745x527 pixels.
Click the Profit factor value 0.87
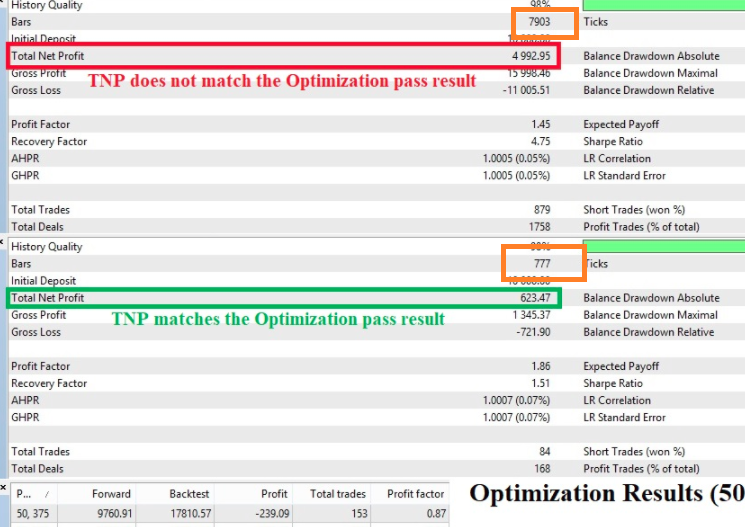[436, 513]
